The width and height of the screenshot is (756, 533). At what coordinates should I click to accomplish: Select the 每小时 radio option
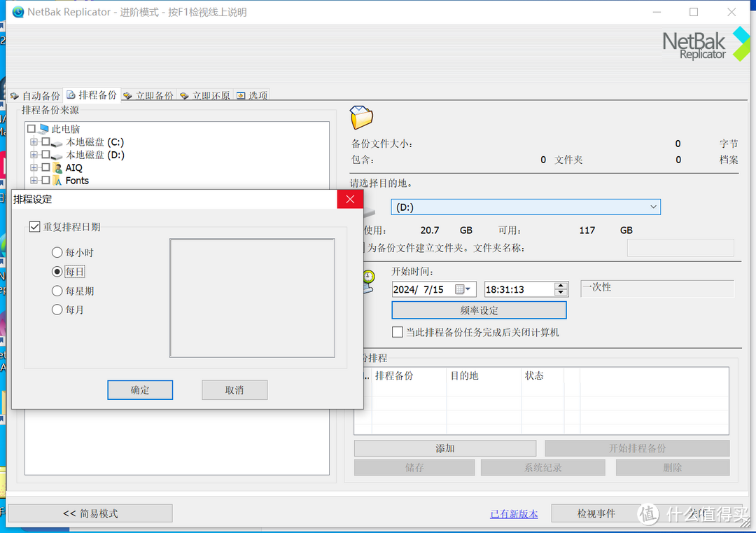57,252
